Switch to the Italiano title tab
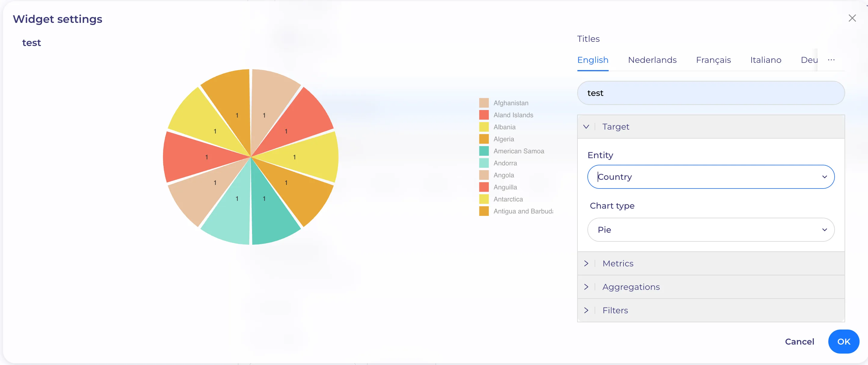868x365 pixels. click(x=765, y=60)
